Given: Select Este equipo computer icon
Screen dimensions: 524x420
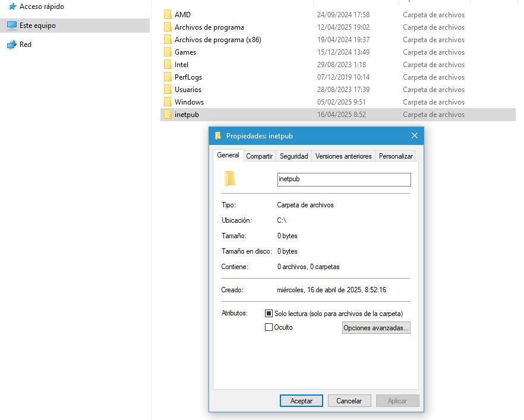Looking at the screenshot, I should 12,26.
